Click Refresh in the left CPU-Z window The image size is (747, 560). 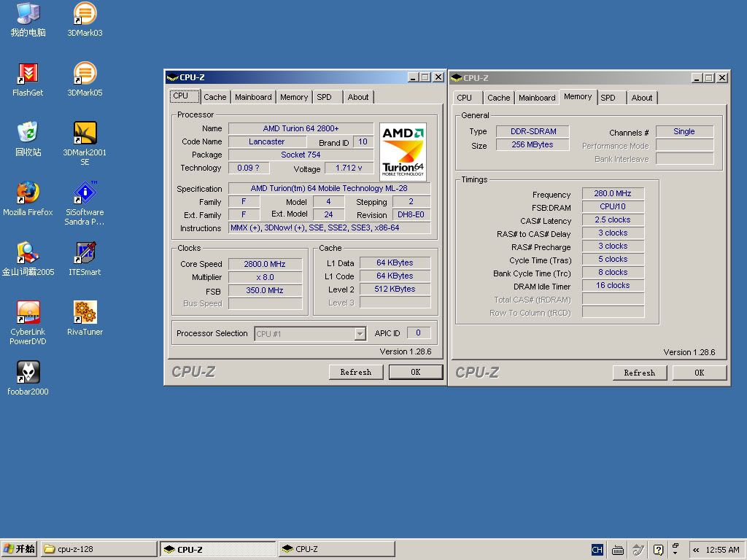(356, 372)
